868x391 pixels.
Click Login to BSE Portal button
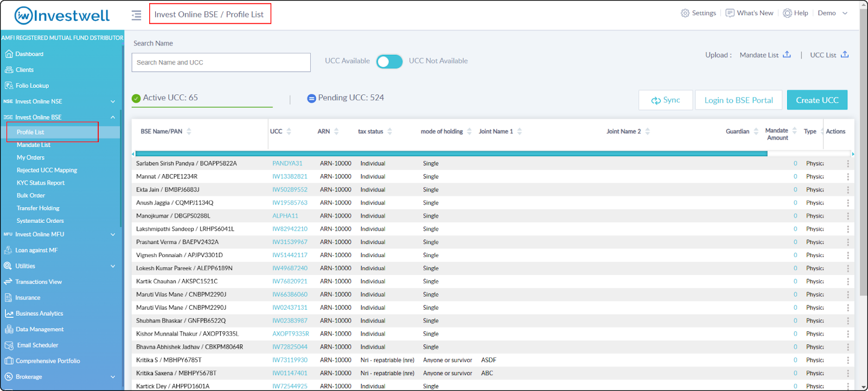pos(739,100)
